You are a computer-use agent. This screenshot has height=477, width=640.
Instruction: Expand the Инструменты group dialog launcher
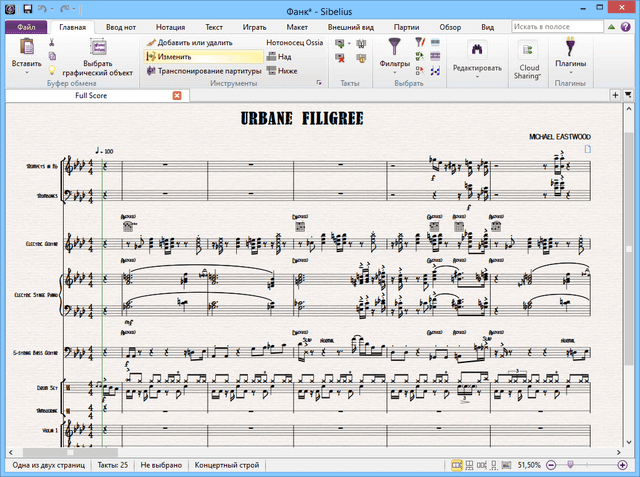click(x=319, y=84)
